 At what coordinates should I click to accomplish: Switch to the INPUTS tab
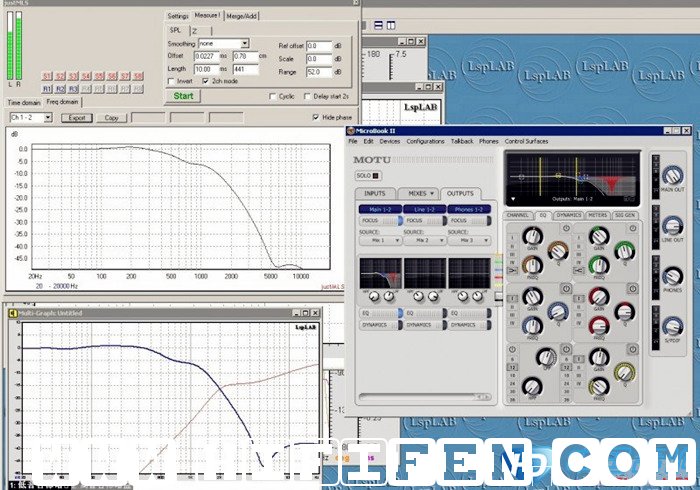click(x=375, y=194)
